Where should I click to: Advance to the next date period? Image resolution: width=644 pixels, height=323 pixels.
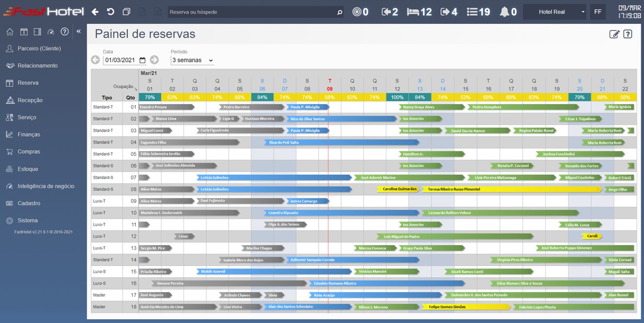(154, 60)
